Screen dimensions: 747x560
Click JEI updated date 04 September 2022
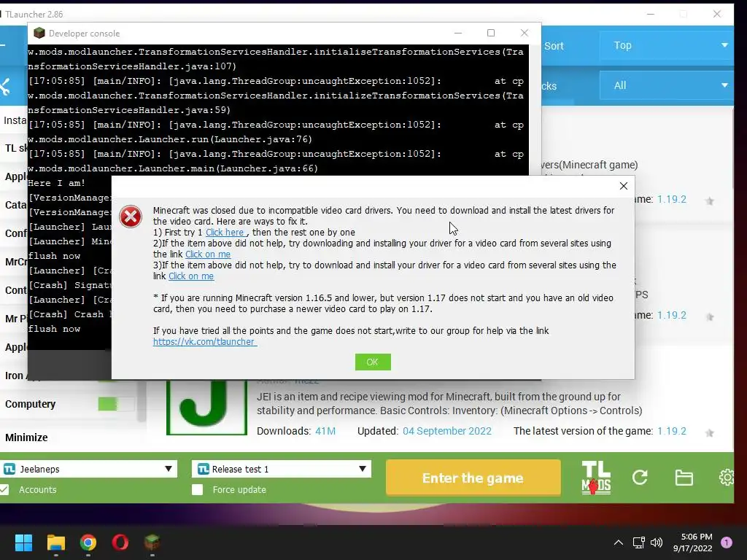coord(447,431)
